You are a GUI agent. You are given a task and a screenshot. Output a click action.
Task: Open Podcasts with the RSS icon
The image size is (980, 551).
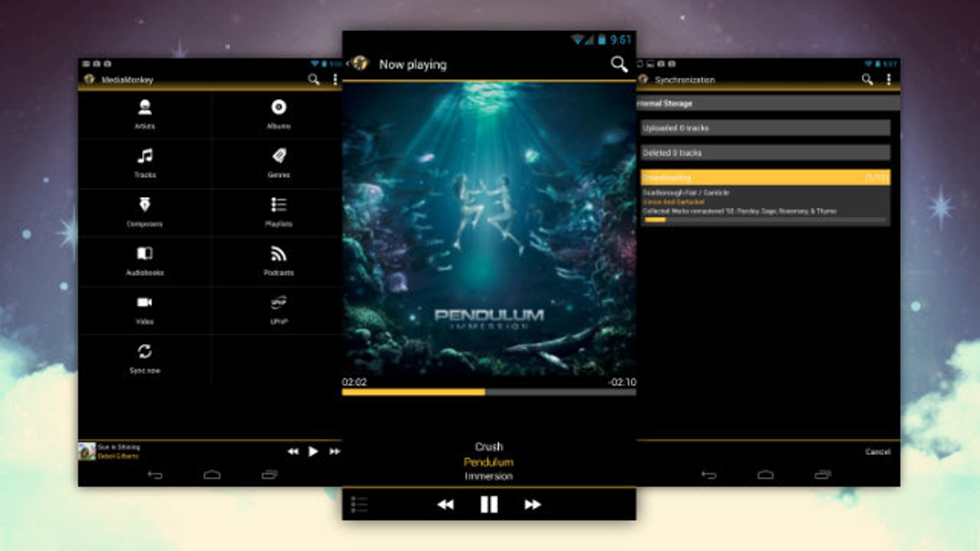tap(279, 261)
